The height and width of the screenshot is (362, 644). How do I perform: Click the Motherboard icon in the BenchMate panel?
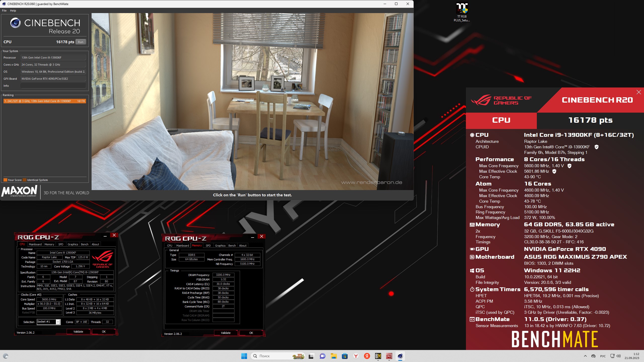pos(472,257)
